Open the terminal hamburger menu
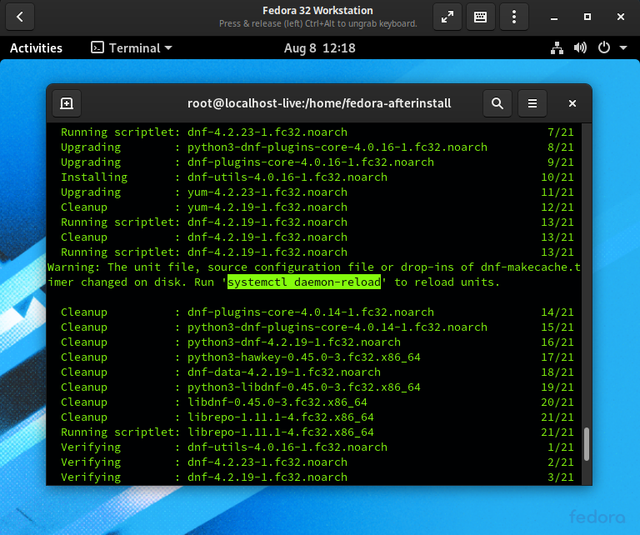The image size is (640, 535). coord(532,103)
